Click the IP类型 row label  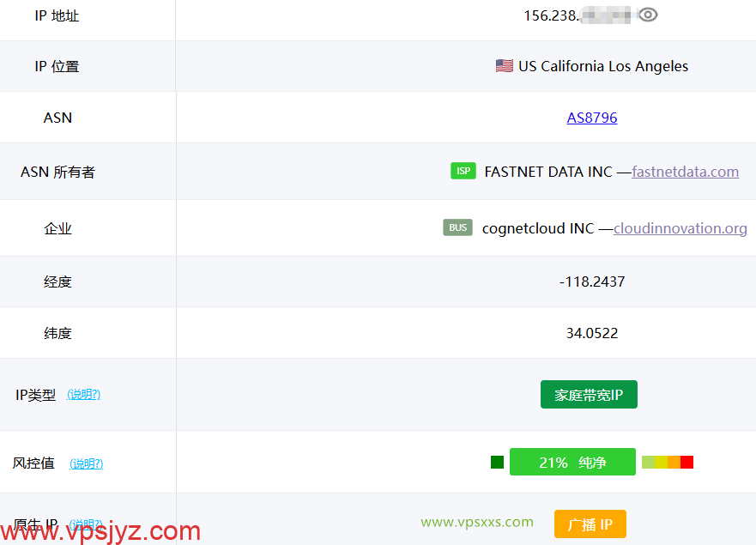point(36,395)
